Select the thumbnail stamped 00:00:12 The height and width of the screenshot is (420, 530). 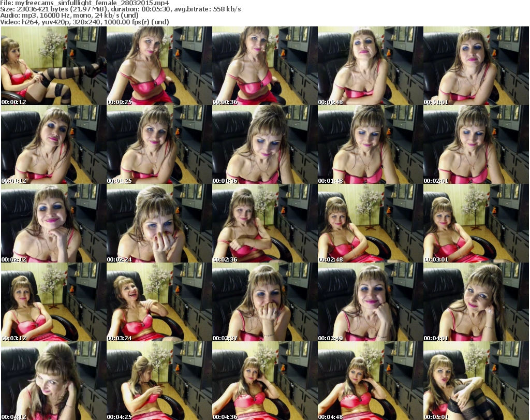(54, 66)
